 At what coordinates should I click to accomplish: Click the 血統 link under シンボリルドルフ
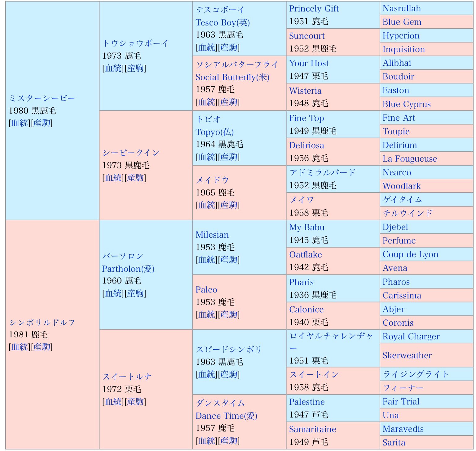20,347
